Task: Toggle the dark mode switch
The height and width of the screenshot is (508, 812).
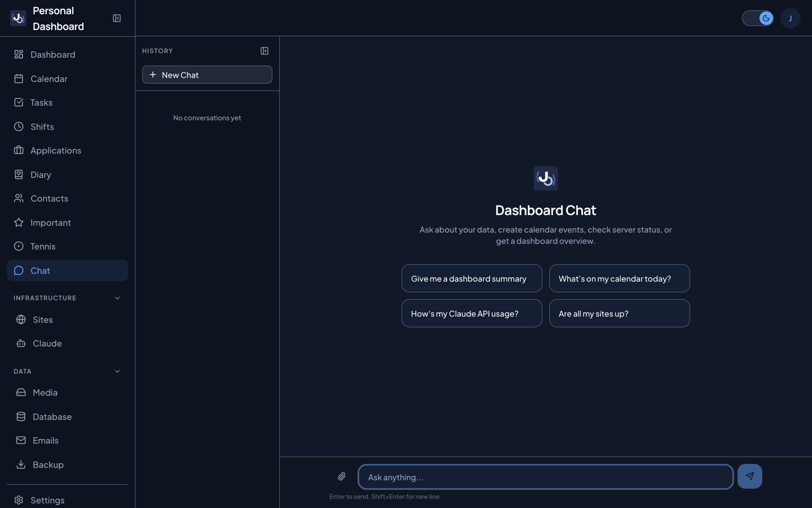Action: pyautogui.click(x=758, y=18)
